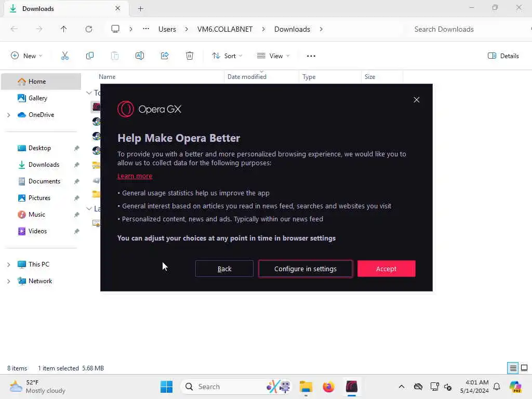Image resolution: width=532 pixels, height=399 pixels.
Task: Choose Configure in settings button
Action: pyautogui.click(x=305, y=269)
